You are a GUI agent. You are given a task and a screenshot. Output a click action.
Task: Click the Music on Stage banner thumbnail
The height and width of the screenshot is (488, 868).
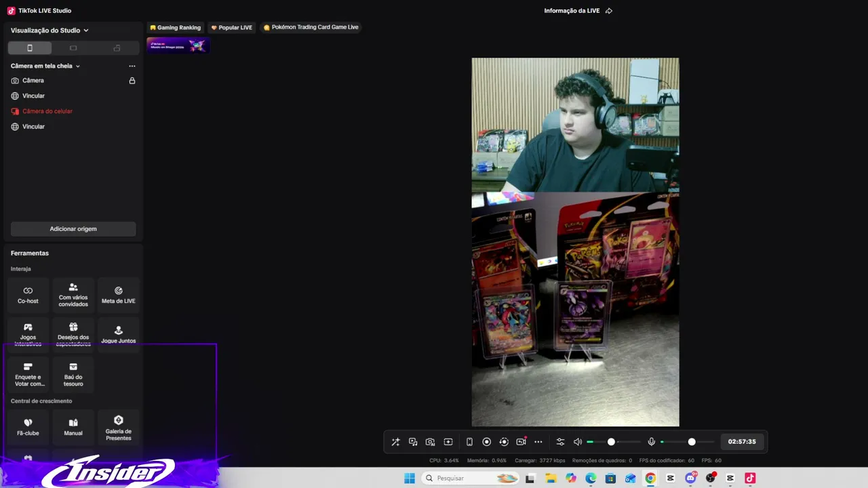(178, 45)
